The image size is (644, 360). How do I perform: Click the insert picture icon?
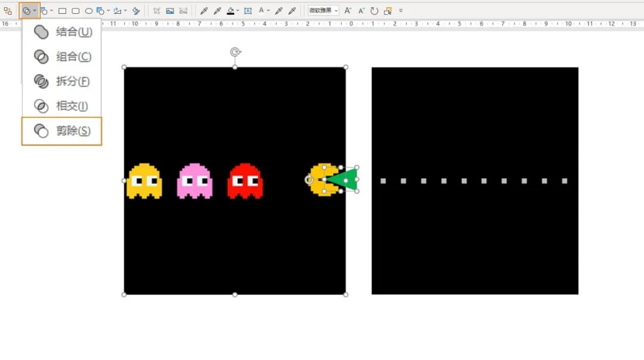pyautogui.click(x=170, y=11)
